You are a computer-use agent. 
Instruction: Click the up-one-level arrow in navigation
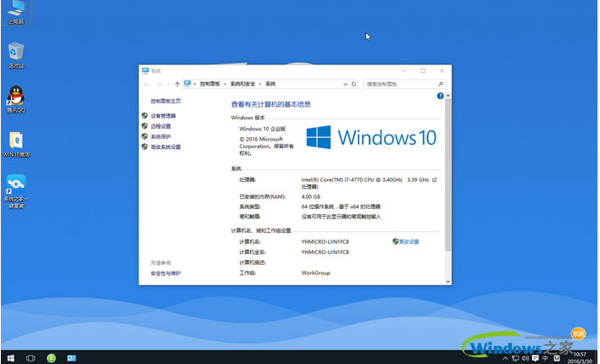[176, 85]
